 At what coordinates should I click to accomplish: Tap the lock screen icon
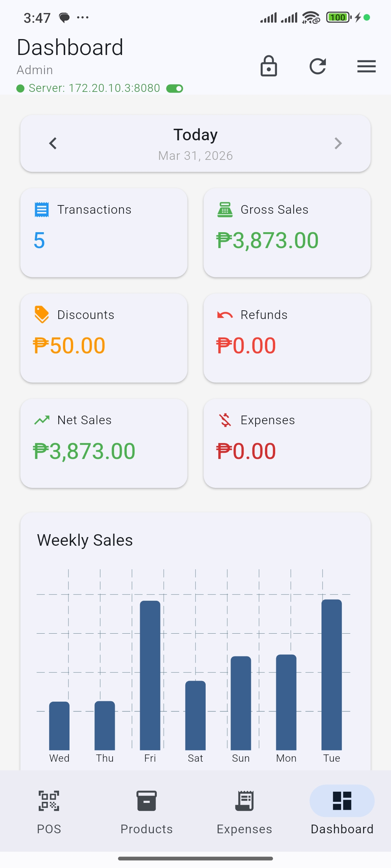[x=269, y=66]
